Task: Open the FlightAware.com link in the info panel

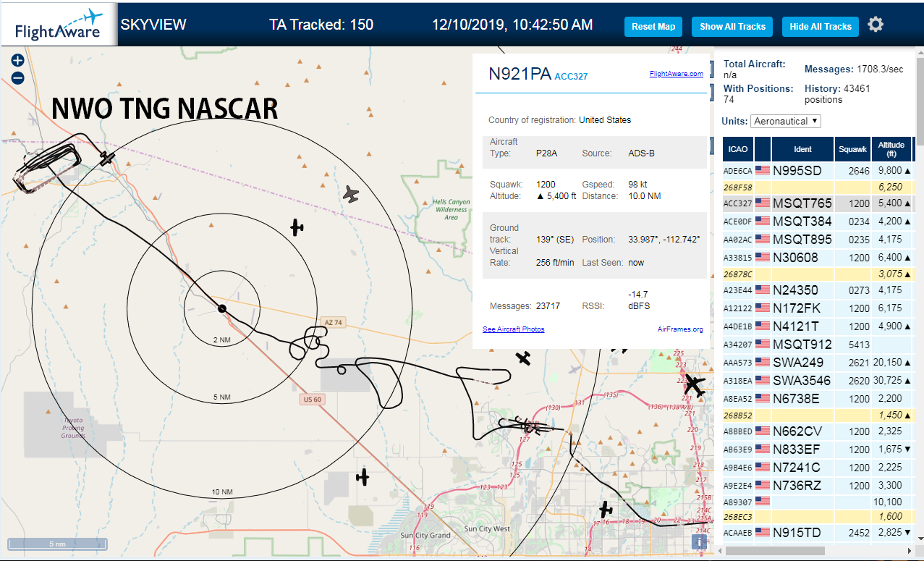Action: pyautogui.click(x=677, y=74)
